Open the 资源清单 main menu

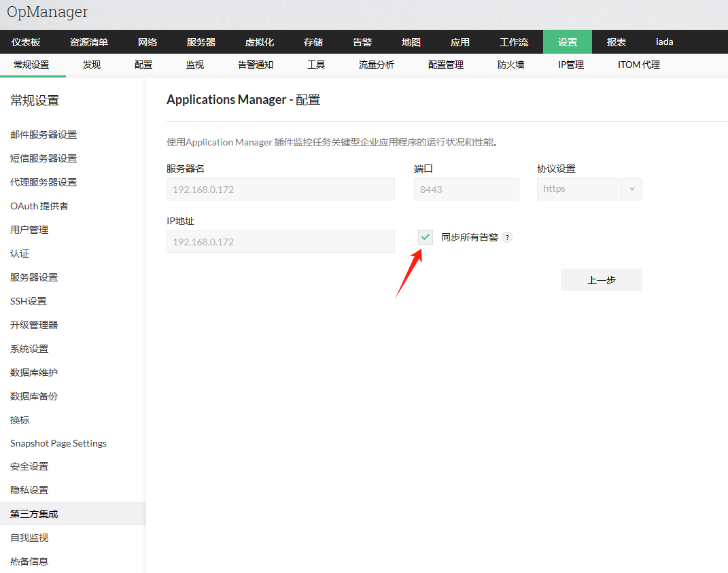(x=88, y=41)
